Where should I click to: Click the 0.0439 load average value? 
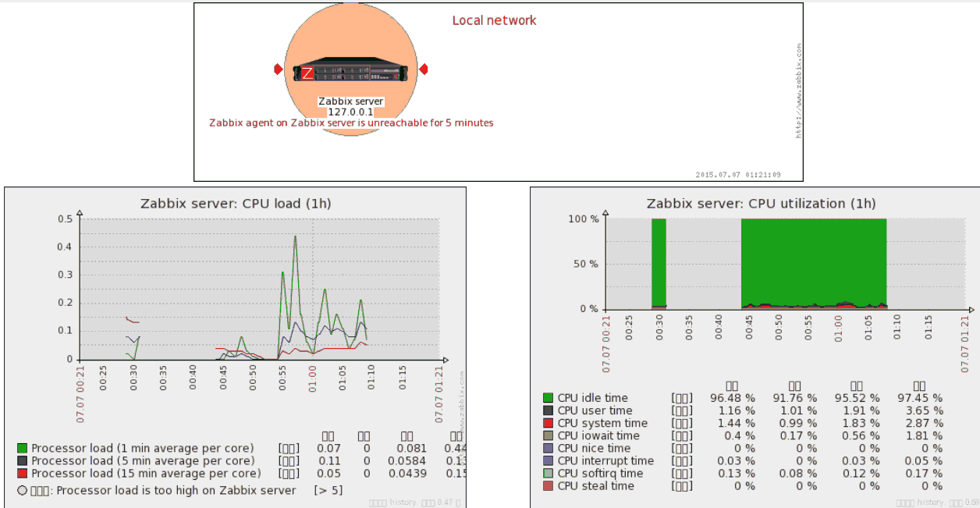[x=408, y=474]
